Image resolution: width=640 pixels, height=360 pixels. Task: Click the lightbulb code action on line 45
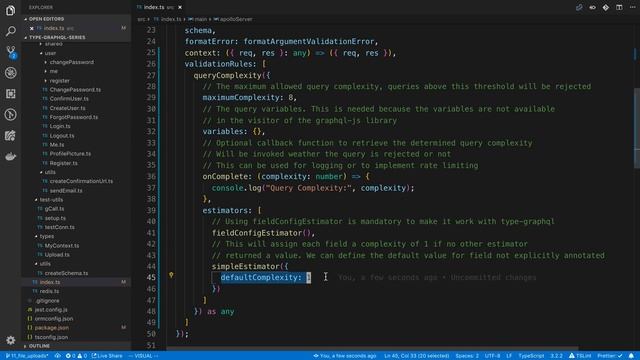coord(171,276)
